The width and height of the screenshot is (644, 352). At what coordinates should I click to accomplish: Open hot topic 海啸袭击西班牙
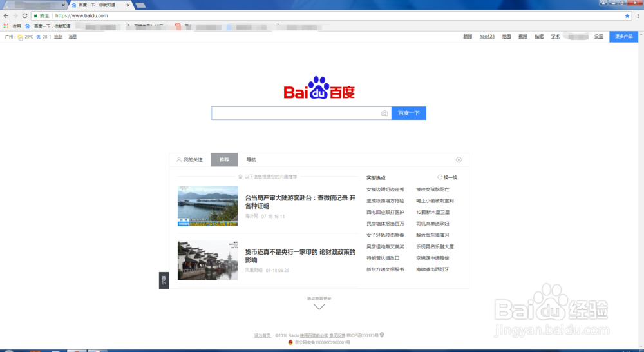click(x=433, y=269)
